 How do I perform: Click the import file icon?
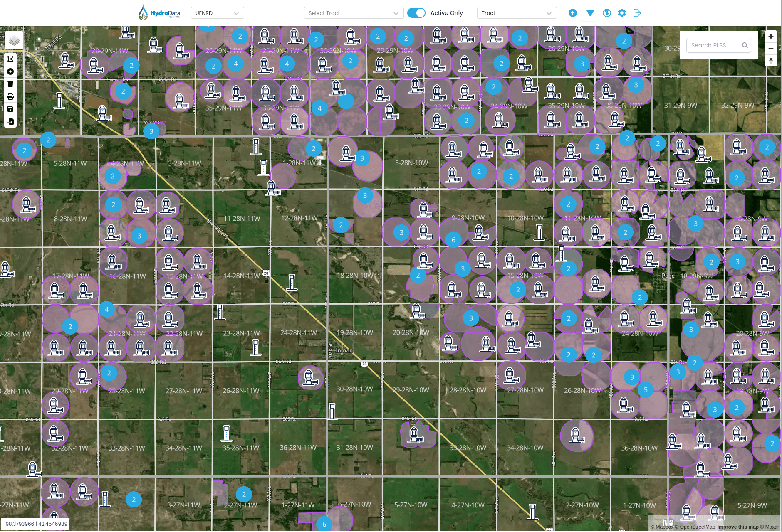10,121
